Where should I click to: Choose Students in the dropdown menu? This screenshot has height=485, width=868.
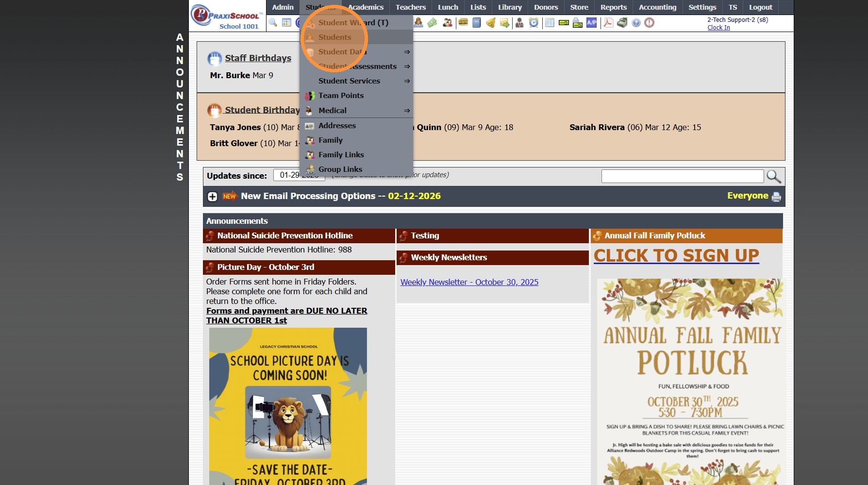pos(356,37)
